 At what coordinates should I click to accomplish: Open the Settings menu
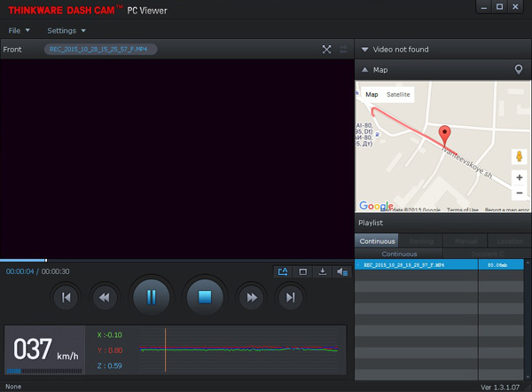[66, 30]
